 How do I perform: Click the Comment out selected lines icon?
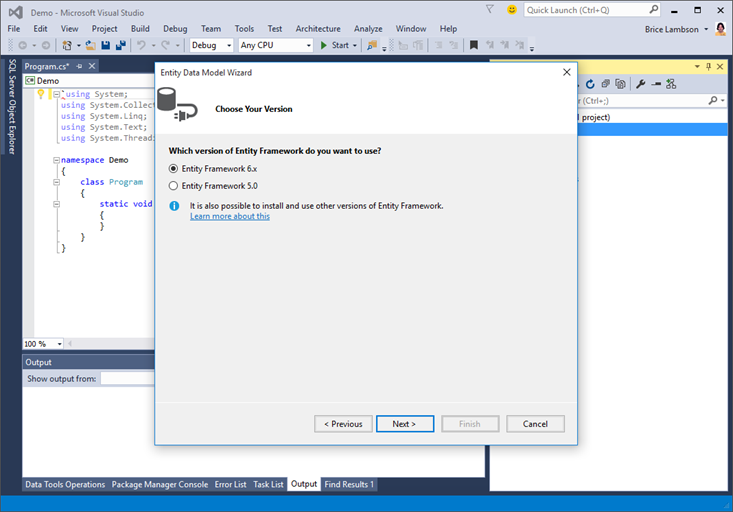click(438, 45)
